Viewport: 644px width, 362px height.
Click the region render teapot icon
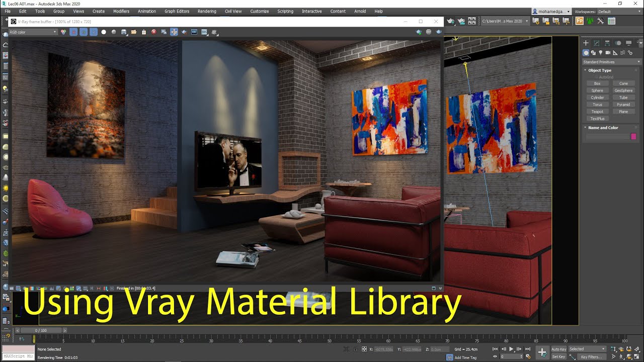click(184, 32)
